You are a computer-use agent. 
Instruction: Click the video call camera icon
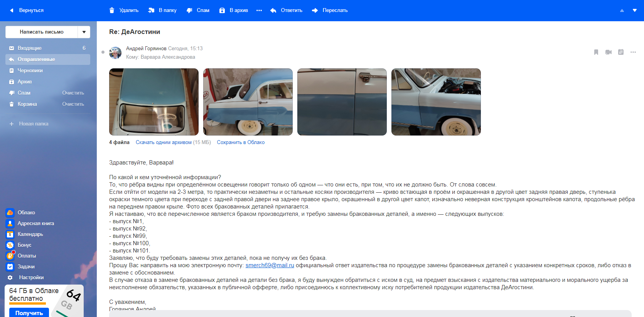coord(609,52)
